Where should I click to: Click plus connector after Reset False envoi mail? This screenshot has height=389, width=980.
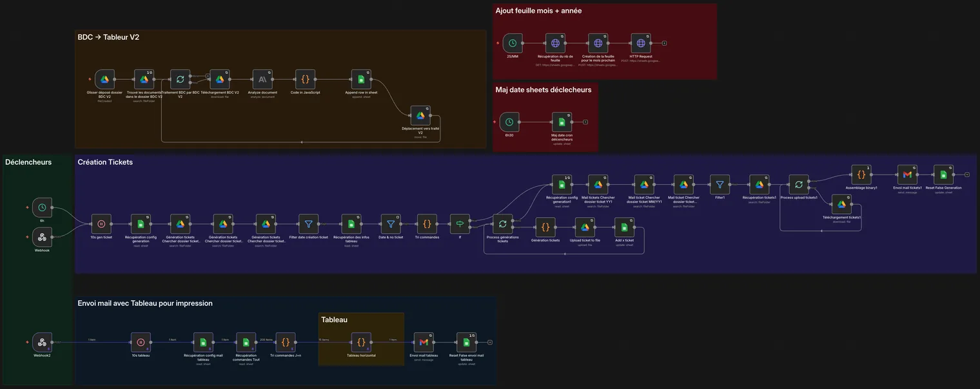[x=490, y=342]
